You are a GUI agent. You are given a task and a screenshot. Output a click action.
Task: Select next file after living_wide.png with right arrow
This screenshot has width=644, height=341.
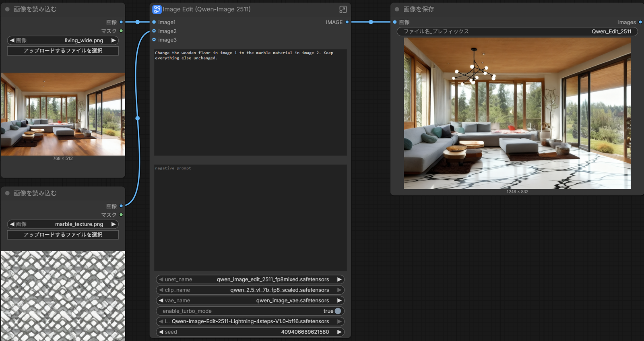coord(114,40)
